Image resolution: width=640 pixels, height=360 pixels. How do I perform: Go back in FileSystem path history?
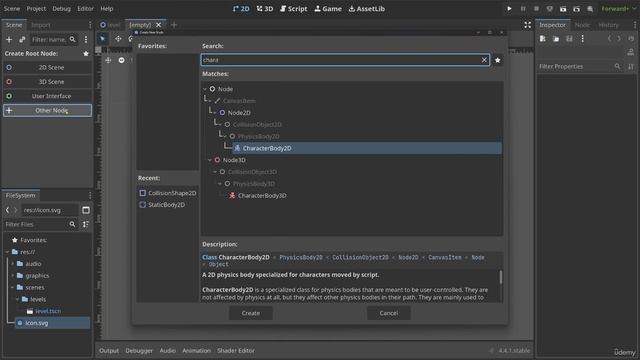[x=7, y=210]
